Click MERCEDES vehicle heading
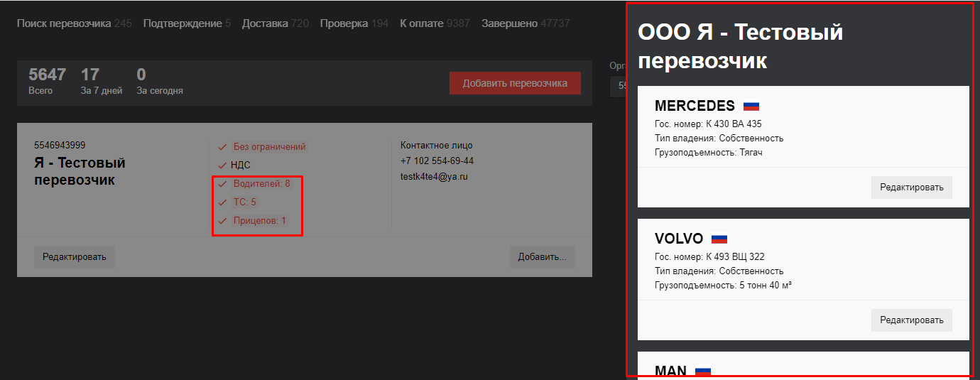Image resolution: width=980 pixels, height=380 pixels. pos(695,106)
